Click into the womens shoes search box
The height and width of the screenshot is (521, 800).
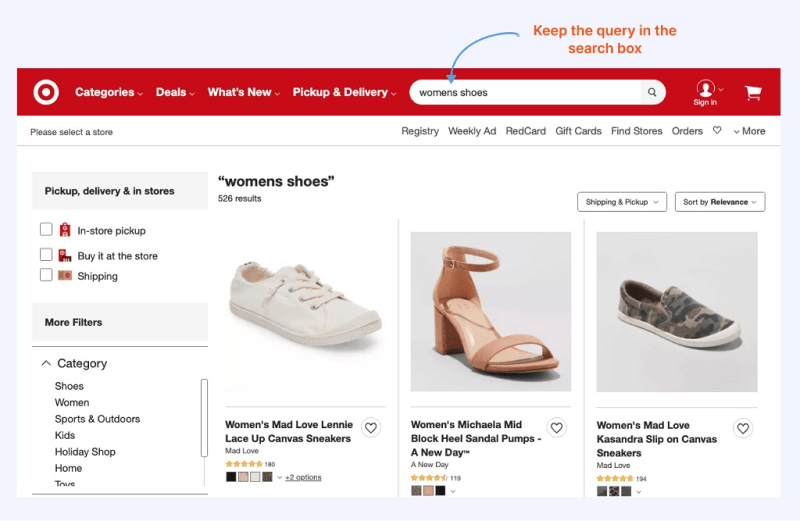point(526,92)
